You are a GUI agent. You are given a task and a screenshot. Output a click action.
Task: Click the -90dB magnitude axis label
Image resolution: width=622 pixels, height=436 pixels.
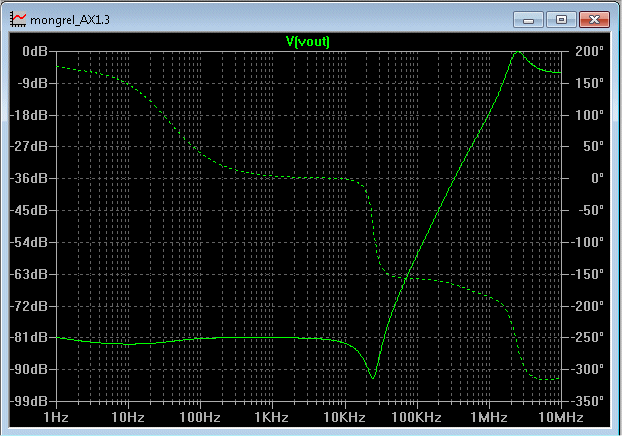[x=29, y=369]
